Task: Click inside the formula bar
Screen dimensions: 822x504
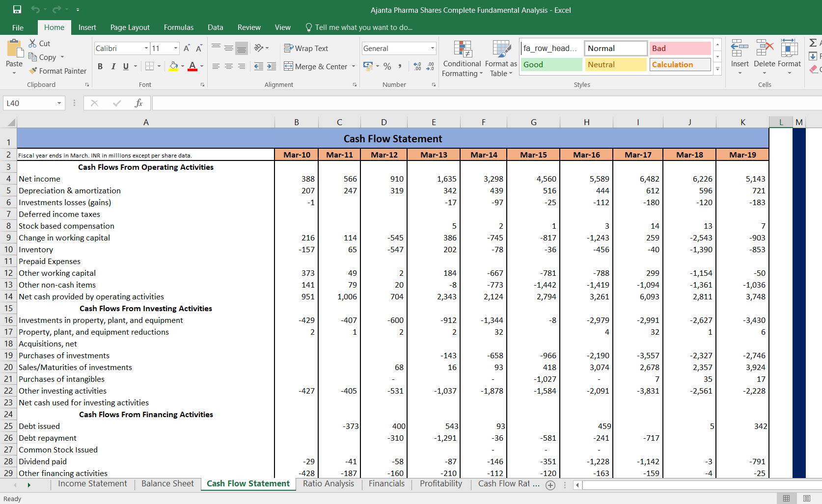Action: (x=486, y=103)
